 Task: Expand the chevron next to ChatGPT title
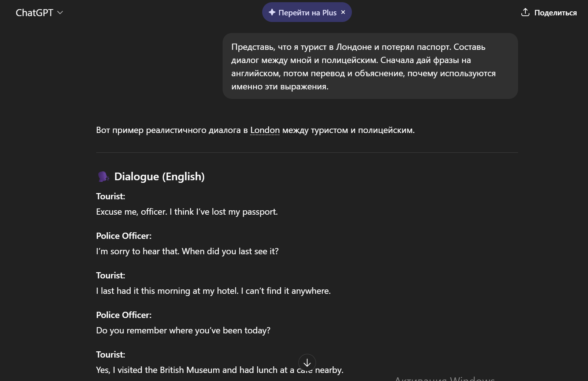(x=61, y=13)
